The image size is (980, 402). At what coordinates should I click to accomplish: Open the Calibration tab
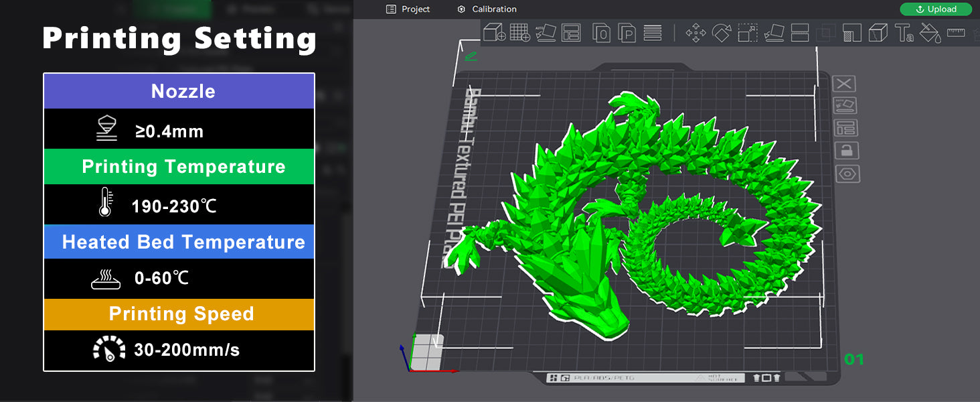pyautogui.click(x=487, y=9)
